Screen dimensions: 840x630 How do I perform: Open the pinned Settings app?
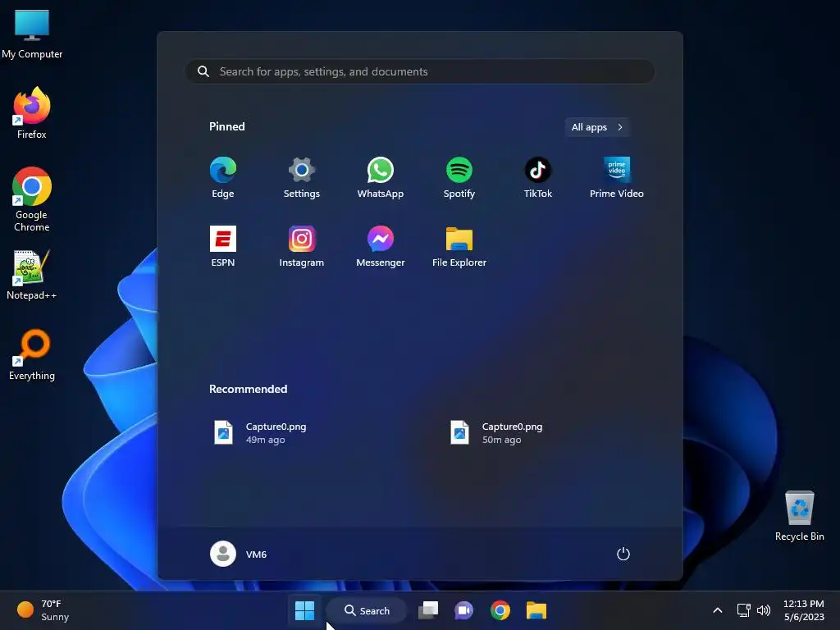coord(302,178)
